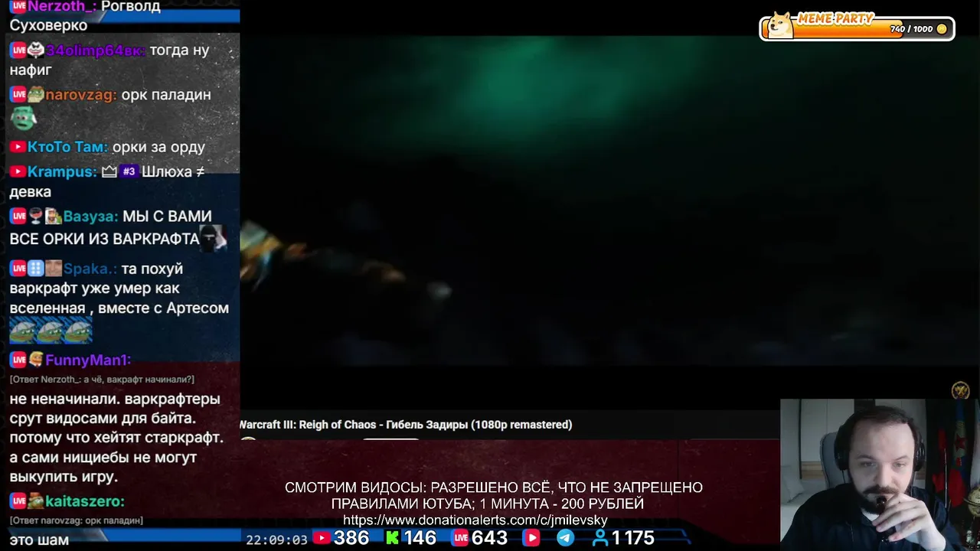Click the 146 Kick viewer count
Image resolution: width=980 pixels, height=551 pixels.
click(420, 538)
